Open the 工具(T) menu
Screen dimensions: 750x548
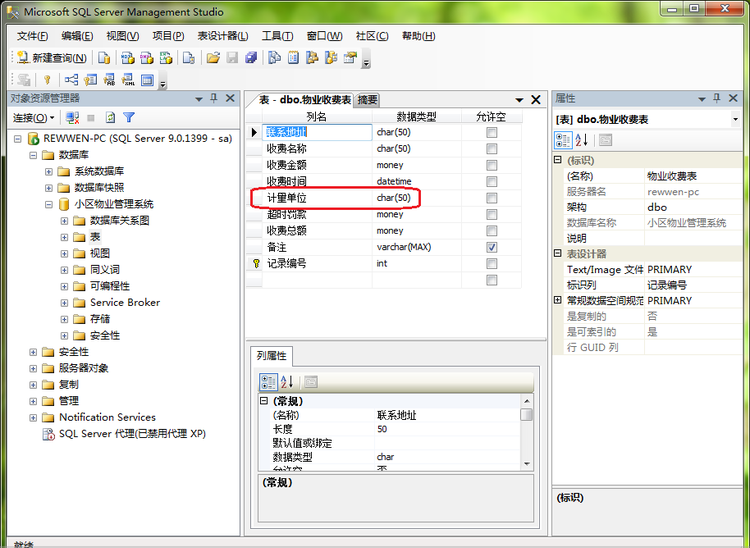(277, 36)
